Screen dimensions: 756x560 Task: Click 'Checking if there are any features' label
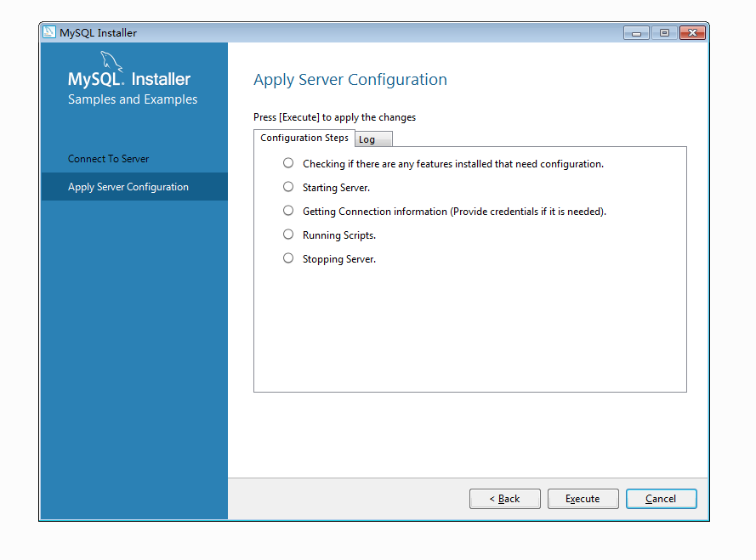[453, 164]
